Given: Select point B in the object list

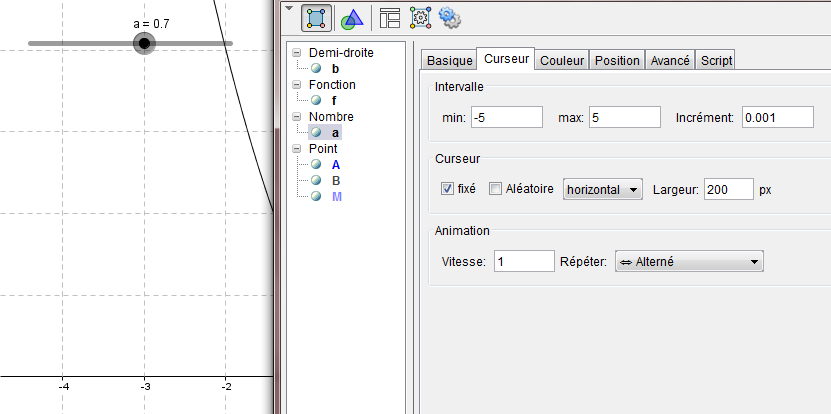Looking at the screenshot, I should 336,181.
